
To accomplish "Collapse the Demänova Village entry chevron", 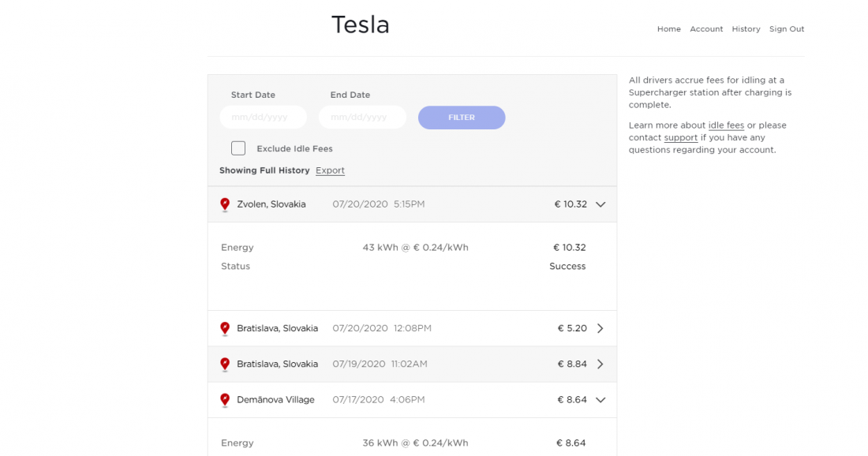I will (x=600, y=399).
